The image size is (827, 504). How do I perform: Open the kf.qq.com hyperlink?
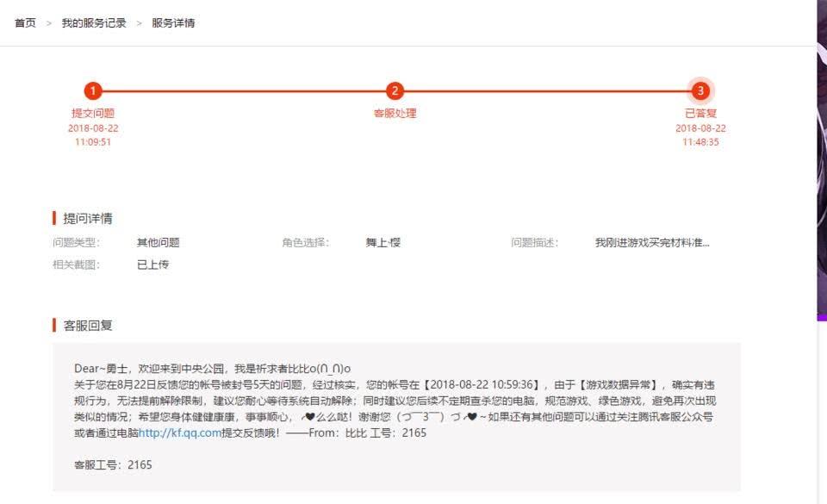(x=180, y=433)
